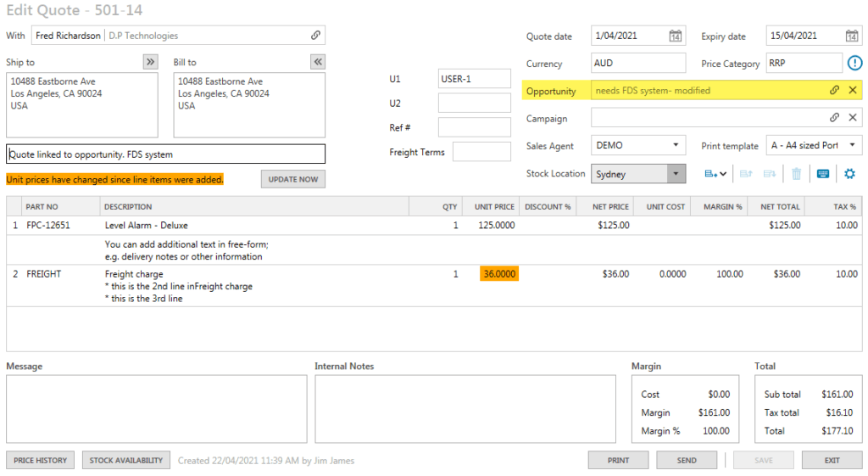This screenshot has width=868, height=476.
Task: Click the highlighted unit price 36.0000
Action: pyautogui.click(x=499, y=274)
